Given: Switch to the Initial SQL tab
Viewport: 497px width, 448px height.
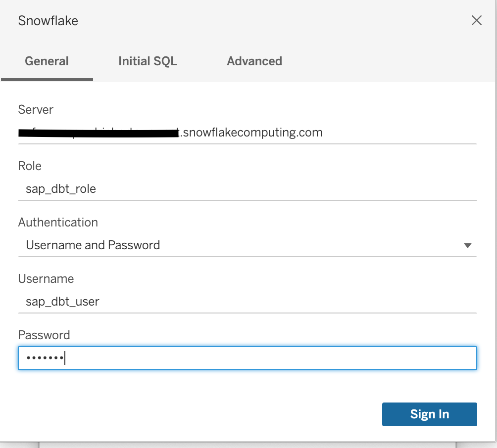Looking at the screenshot, I should [x=148, y=61].
